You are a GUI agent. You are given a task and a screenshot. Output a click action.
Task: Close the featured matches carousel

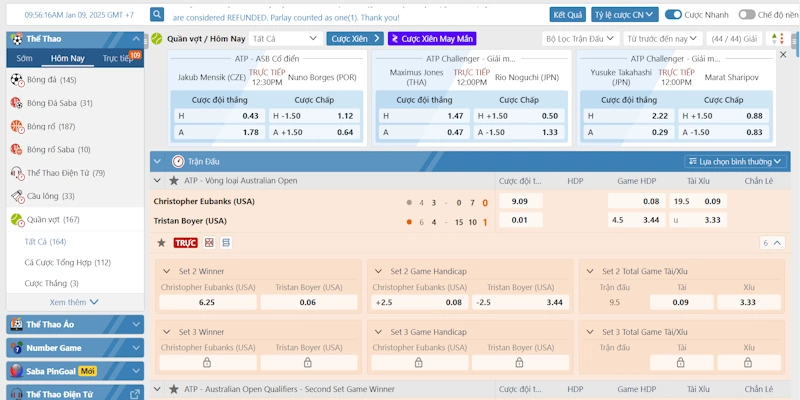tap(783, 55)
